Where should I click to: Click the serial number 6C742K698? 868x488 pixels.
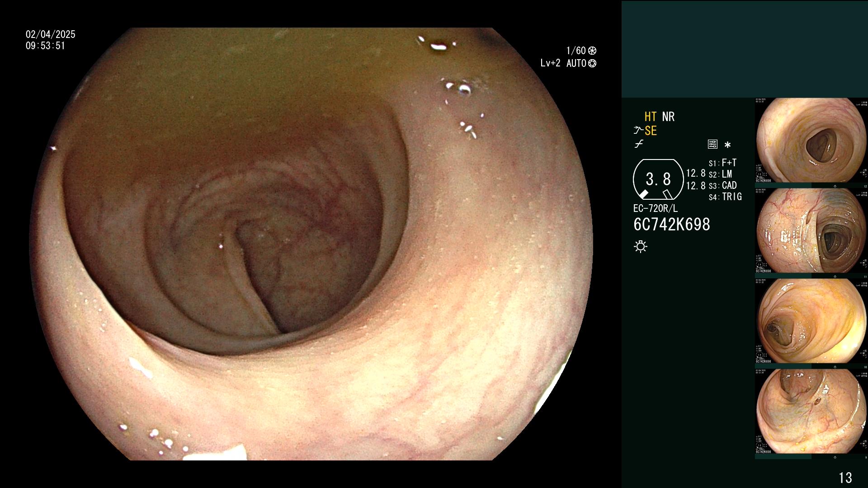[672, 224]
